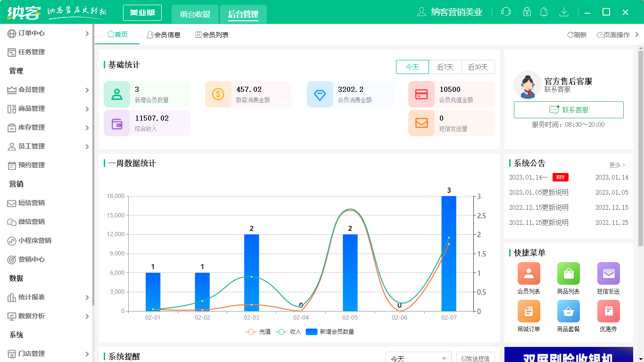Click the headset customer service icon

tap(506, 12)
